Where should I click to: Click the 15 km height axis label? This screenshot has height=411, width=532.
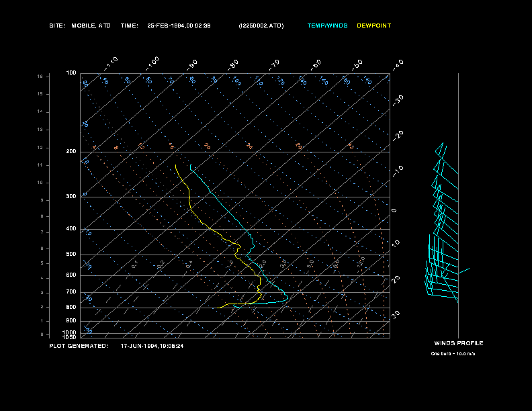click(x=40, y=94)
